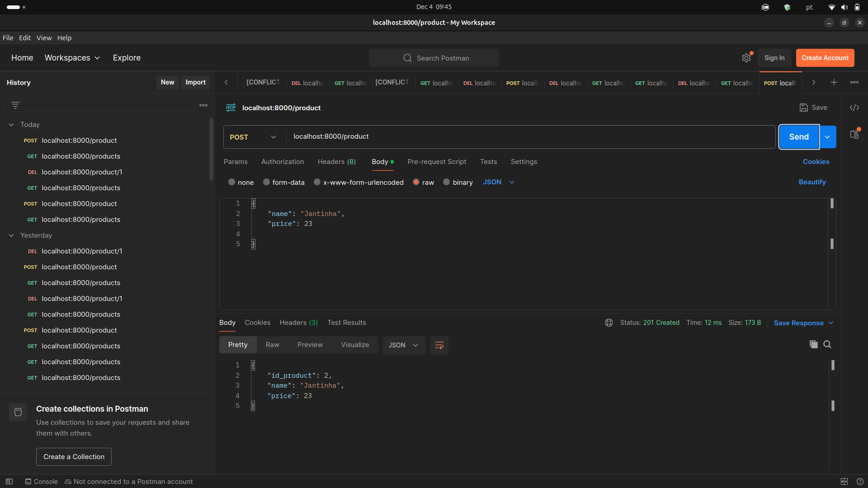Click the settings gear icon

(746, 58)
